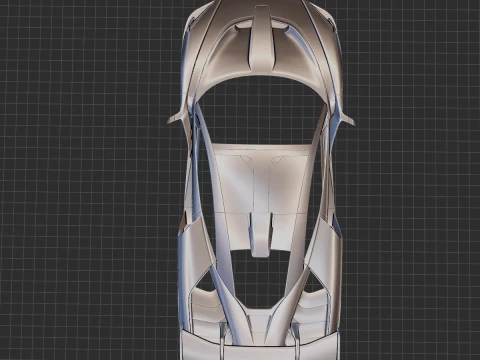Click the raised center ridge on the hood

[x=261, y=37]
